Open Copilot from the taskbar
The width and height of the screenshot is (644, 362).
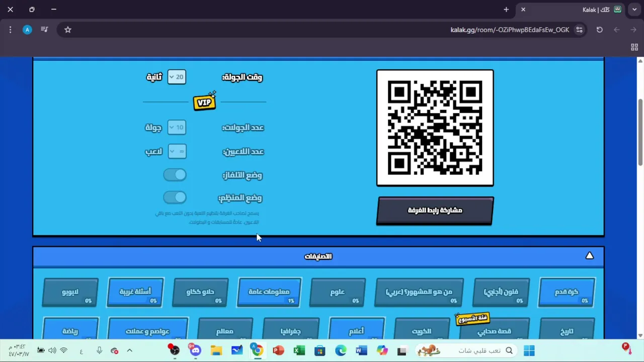(382, 350)
